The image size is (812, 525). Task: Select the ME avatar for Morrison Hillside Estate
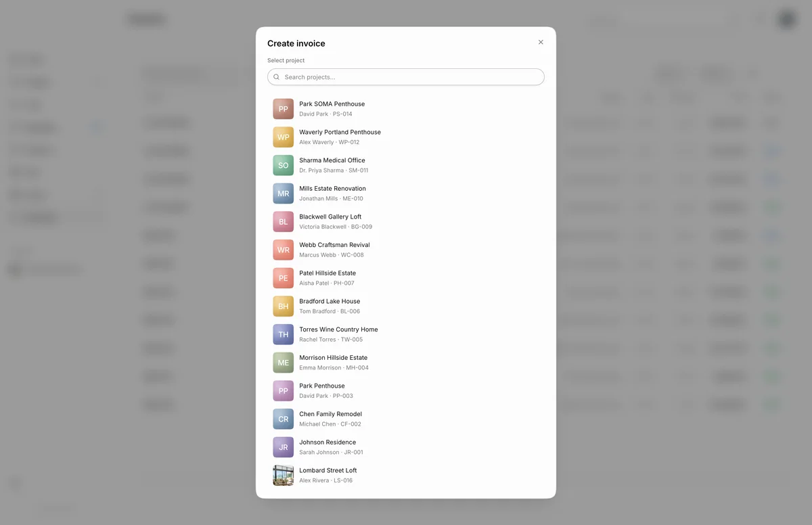284,363
